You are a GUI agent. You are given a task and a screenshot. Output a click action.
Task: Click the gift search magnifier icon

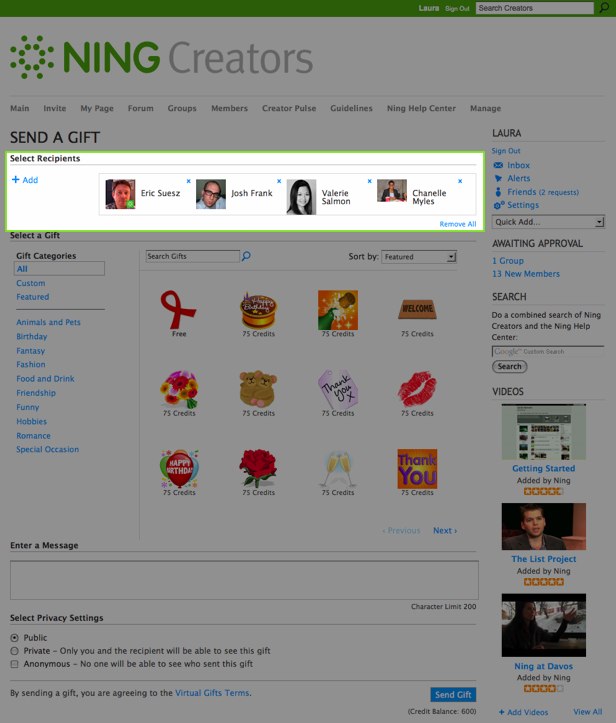point(246,255)
